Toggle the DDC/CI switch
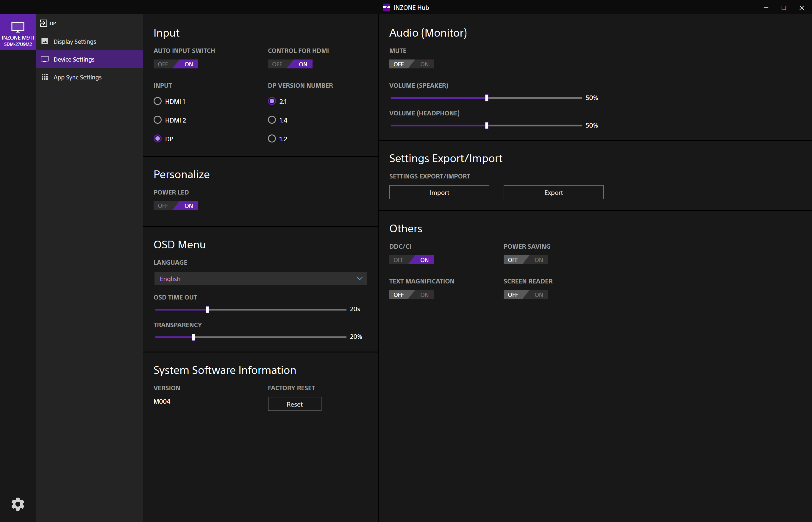Screen dimensions: 812x522 [x=411, y=260]
